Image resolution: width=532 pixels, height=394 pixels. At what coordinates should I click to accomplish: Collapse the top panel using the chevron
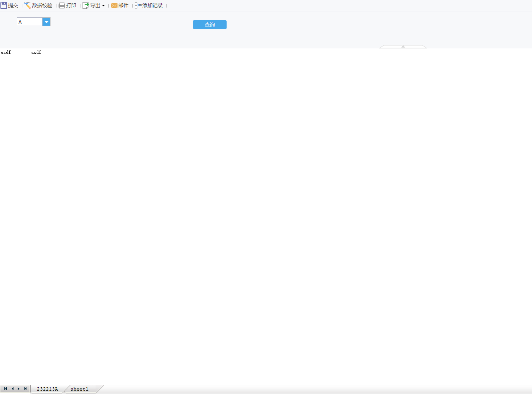point(403,48)
